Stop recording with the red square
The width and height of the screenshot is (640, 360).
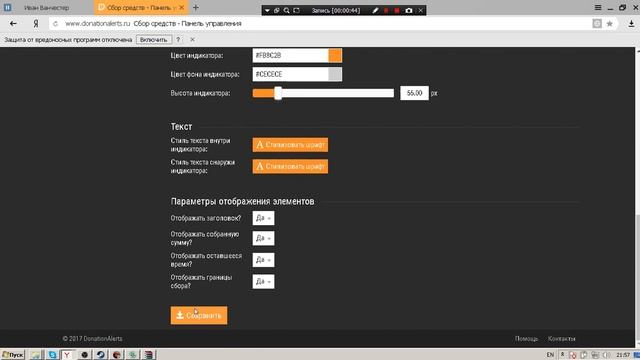pyautogui.click(x=397, y=10)
